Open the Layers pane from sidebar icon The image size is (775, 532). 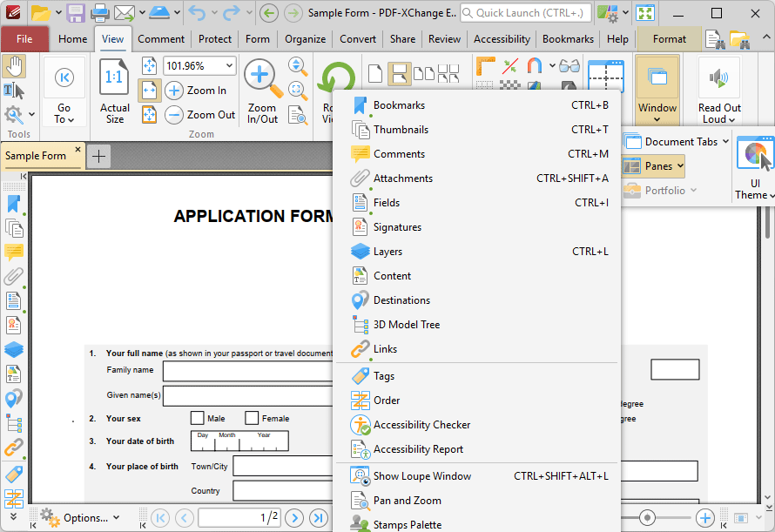(14, 349)
